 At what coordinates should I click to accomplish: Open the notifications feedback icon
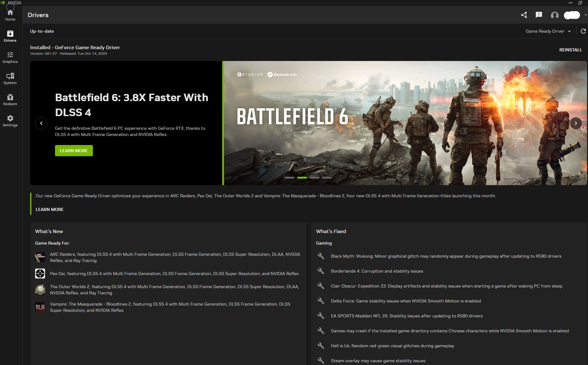539,15
